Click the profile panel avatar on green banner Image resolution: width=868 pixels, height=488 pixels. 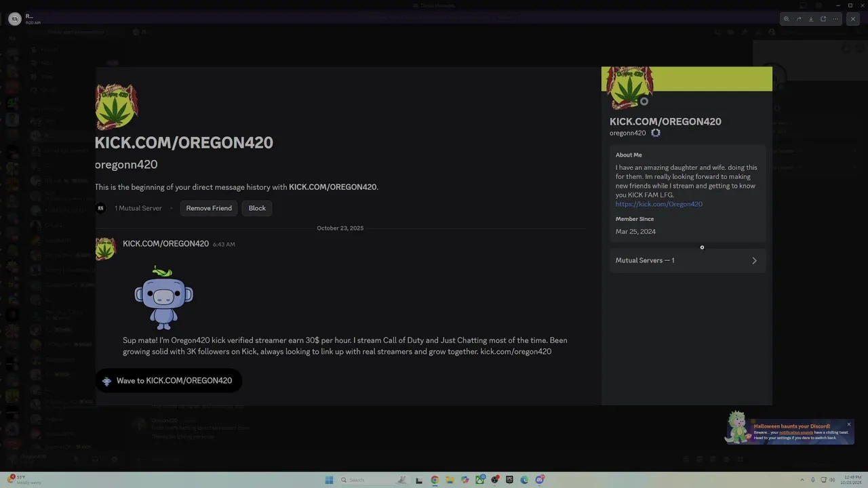(630, 88)
